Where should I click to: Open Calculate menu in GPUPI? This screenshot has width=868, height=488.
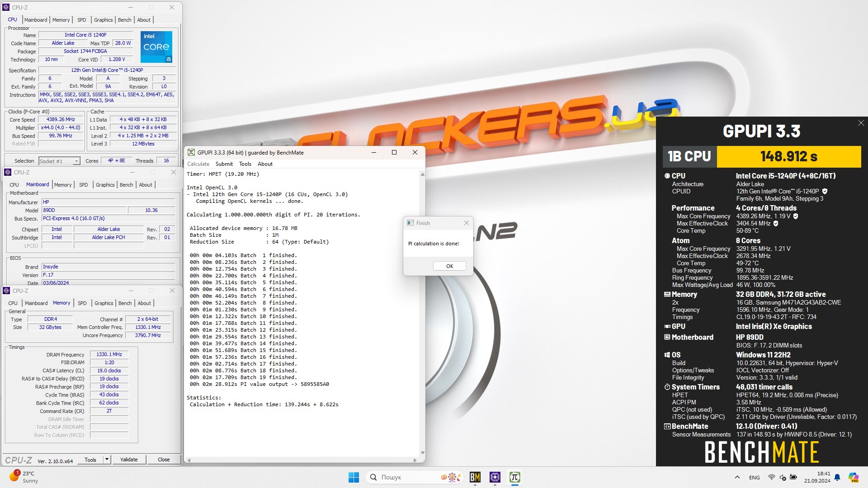point(198,164)
